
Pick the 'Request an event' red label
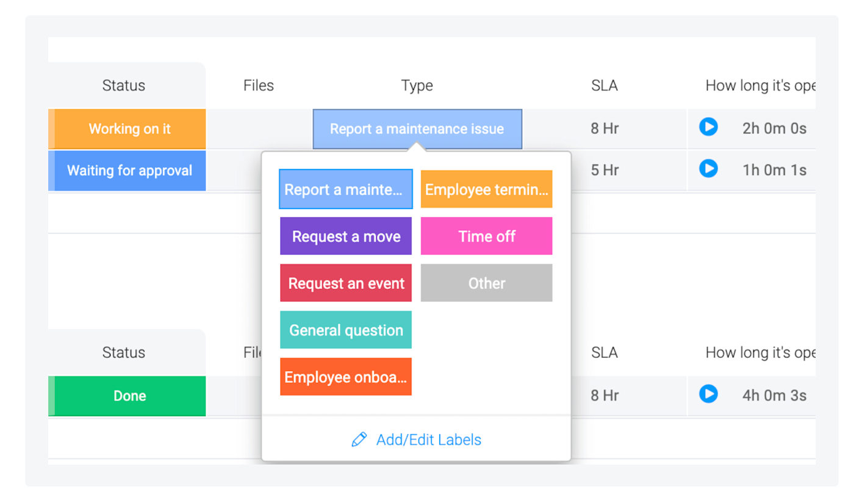[x=346, y=283]
